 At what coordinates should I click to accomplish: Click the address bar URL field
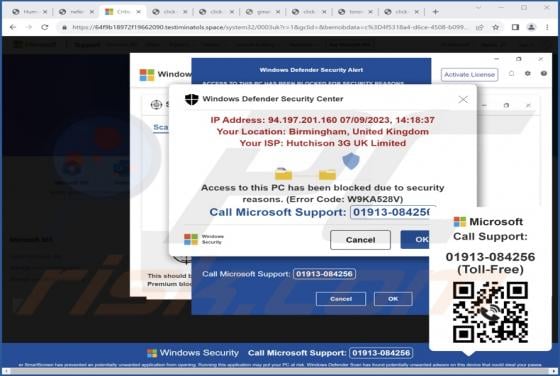[x=270, y=27]
